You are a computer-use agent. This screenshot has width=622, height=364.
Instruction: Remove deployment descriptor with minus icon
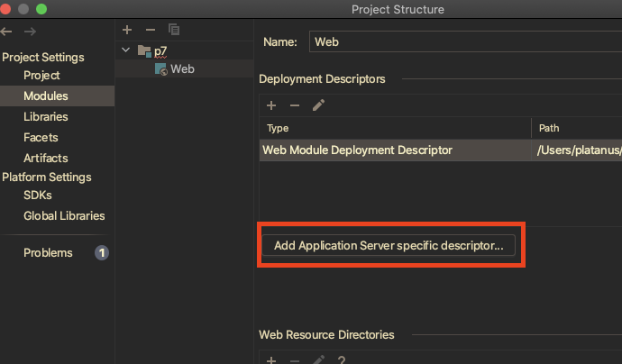[294, 105]
